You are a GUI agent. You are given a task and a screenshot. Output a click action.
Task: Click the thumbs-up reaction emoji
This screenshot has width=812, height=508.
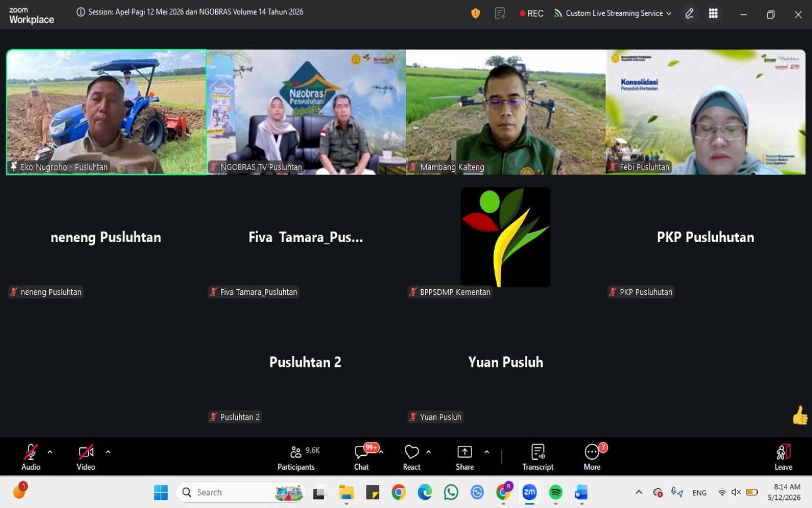800,416
